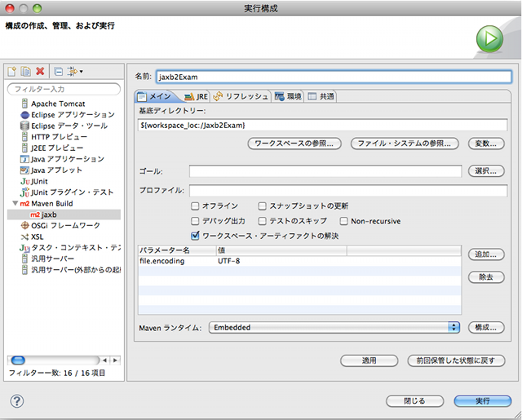
Task: Click the help question mark icon
Action: click(16, 400)
